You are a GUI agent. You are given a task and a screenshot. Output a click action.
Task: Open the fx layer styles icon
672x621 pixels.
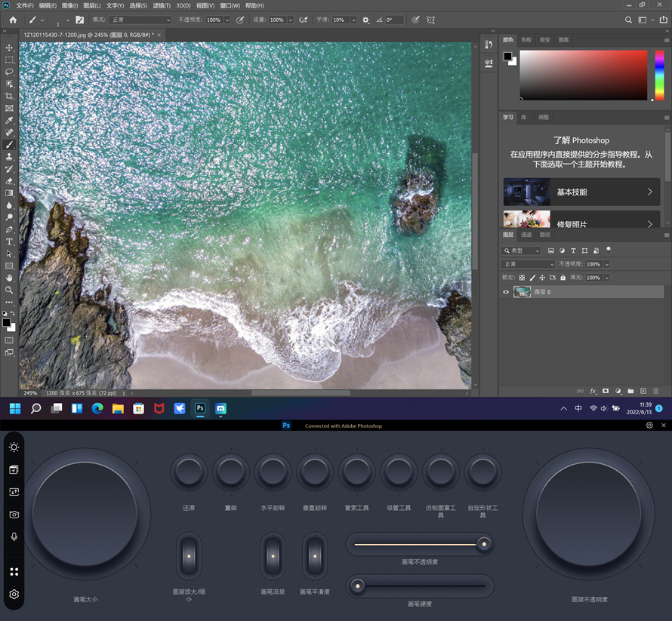pos(593,391)
